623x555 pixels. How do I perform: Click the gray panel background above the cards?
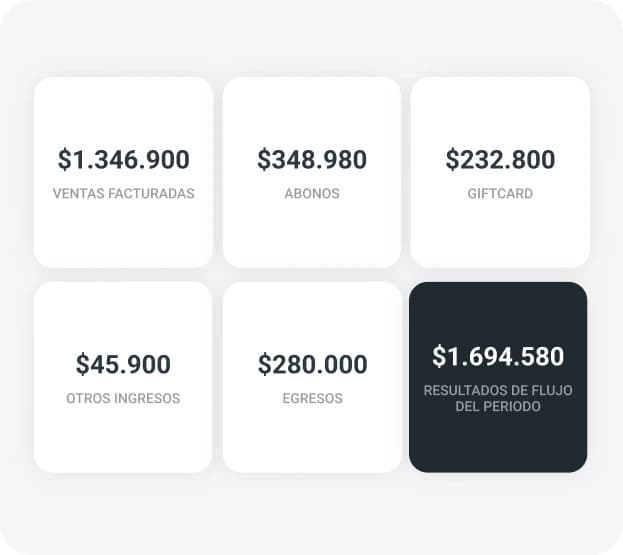click(311, 38)
